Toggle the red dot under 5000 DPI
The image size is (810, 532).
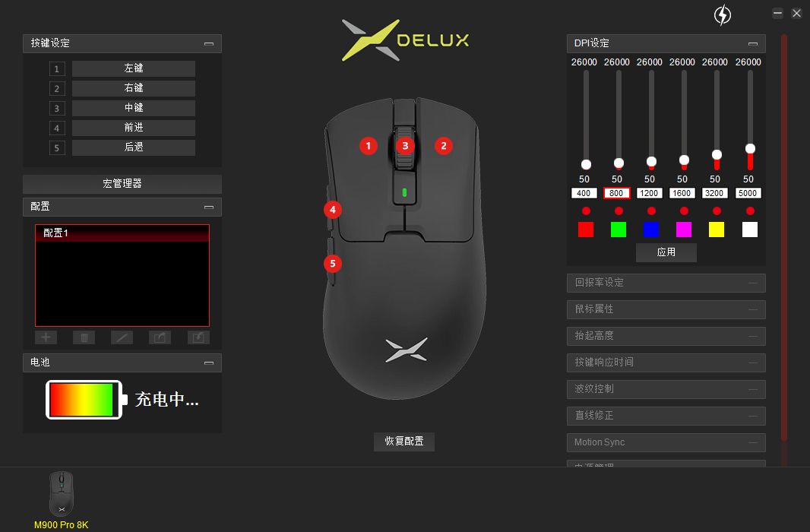coord(750,211)
